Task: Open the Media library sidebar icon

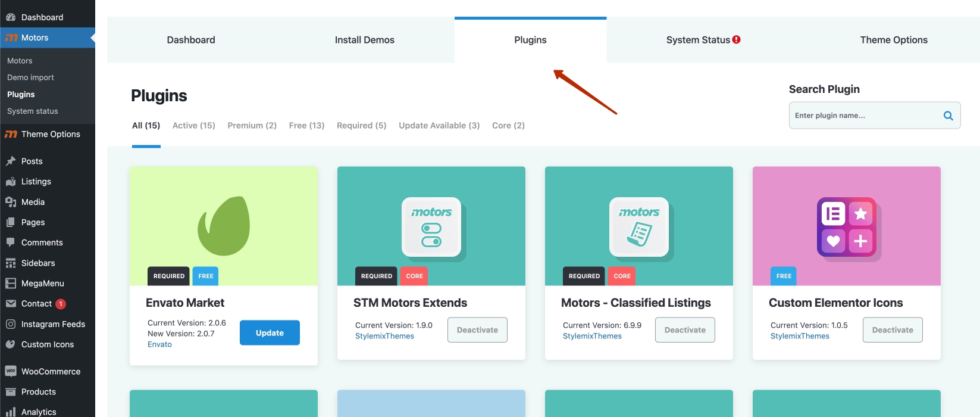Action: tap(11, 202)
